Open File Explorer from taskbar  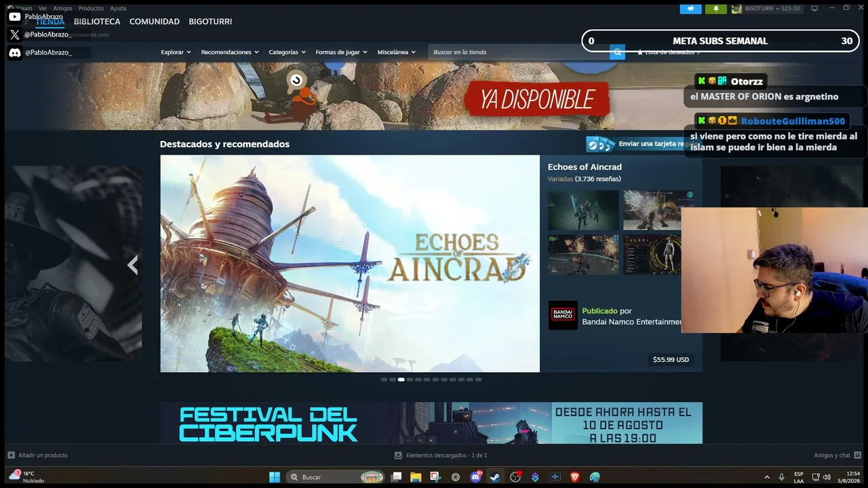(x=416, y=477)
